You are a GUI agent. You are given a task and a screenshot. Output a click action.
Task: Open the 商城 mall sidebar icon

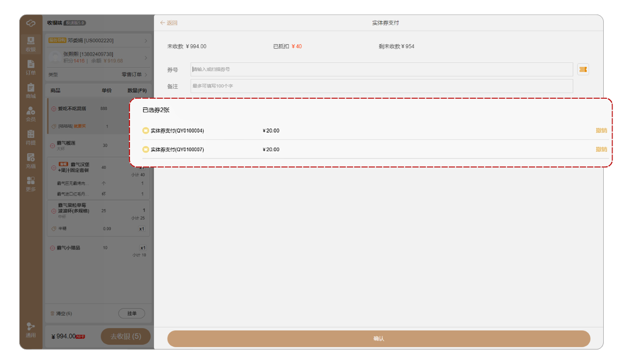[31, 90]
